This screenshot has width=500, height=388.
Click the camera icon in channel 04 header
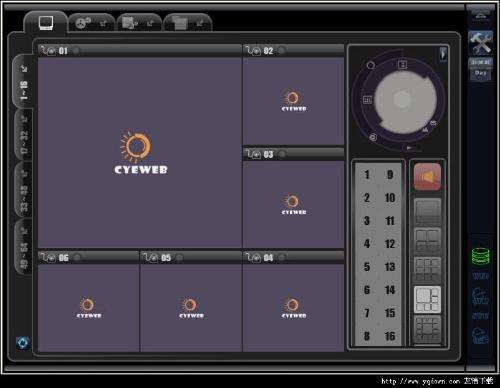tap(253, 257)
